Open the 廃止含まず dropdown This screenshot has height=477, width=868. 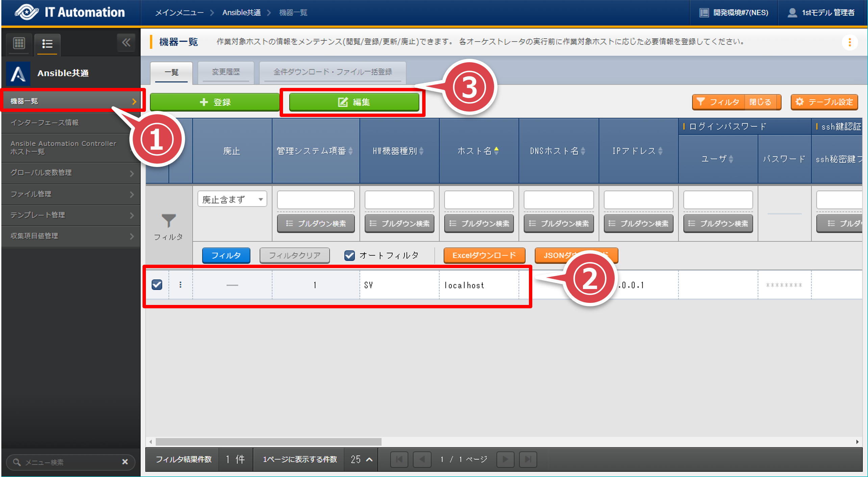[x=232, y=199]
